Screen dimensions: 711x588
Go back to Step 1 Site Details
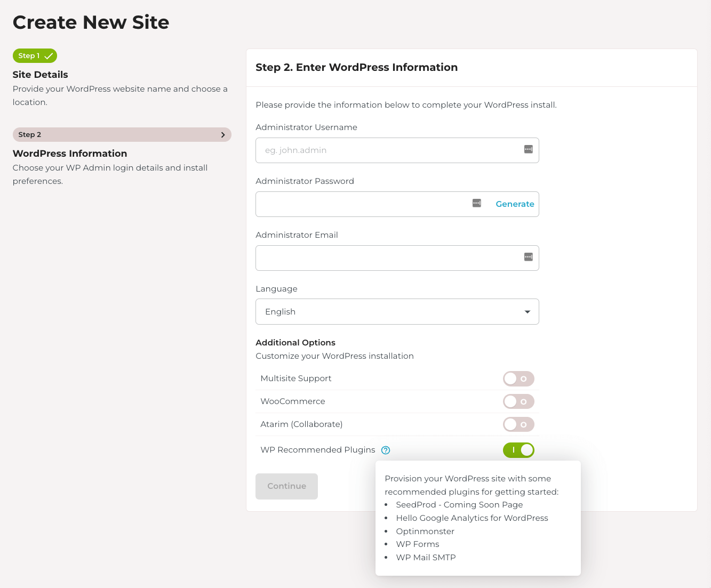pyautogui.click(x=35, y=56)
